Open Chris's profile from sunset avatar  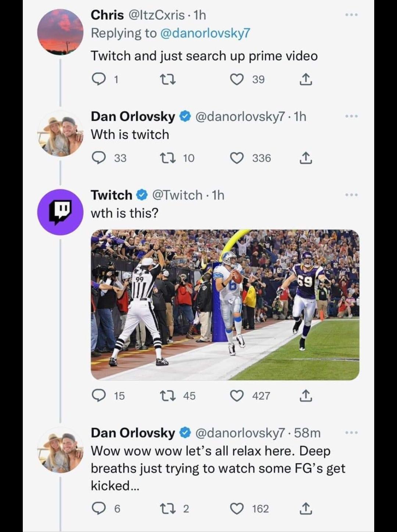point(60,32)
